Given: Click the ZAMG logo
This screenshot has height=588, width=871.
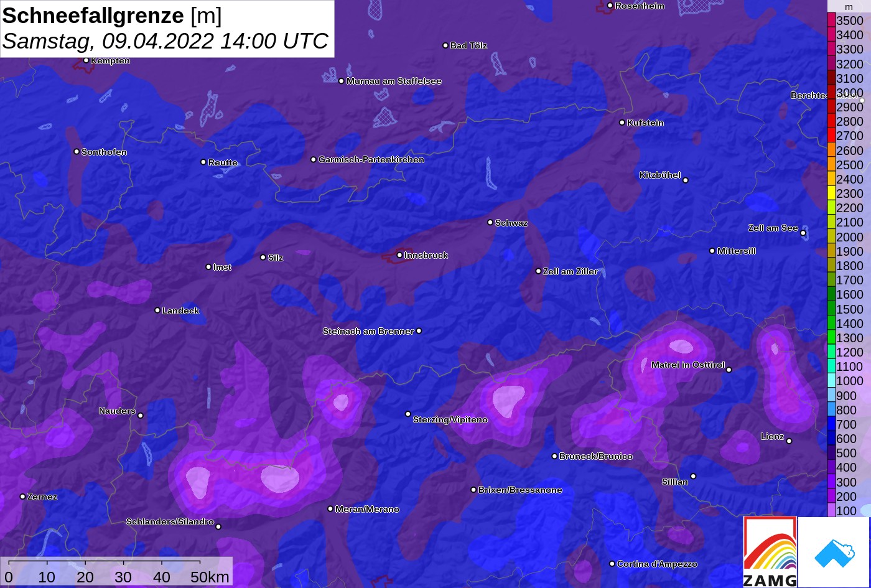Looking at the screenshot, I should click(770, 552).
